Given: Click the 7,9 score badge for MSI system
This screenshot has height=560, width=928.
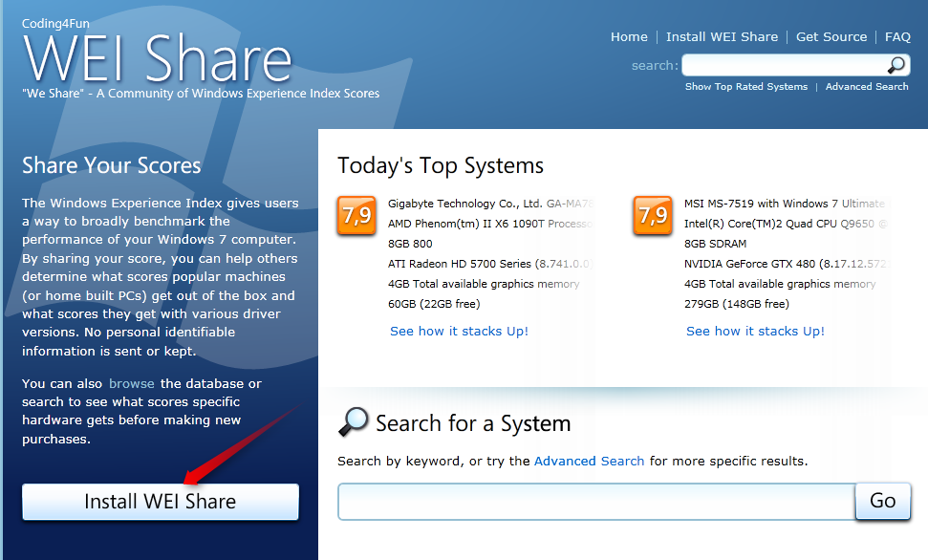Looking at the screenshot, I should tap(652, 215).
